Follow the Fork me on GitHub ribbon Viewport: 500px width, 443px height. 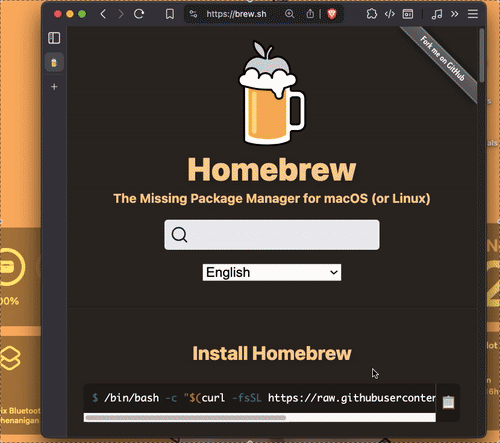click(x=442, y=59)
